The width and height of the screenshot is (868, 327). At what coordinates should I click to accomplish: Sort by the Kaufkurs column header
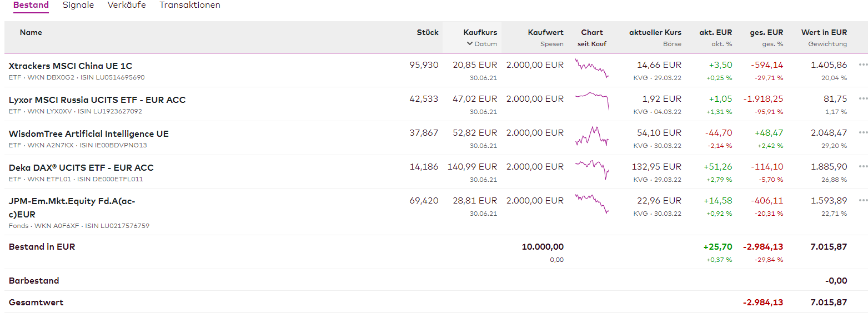tap(480, 32)
